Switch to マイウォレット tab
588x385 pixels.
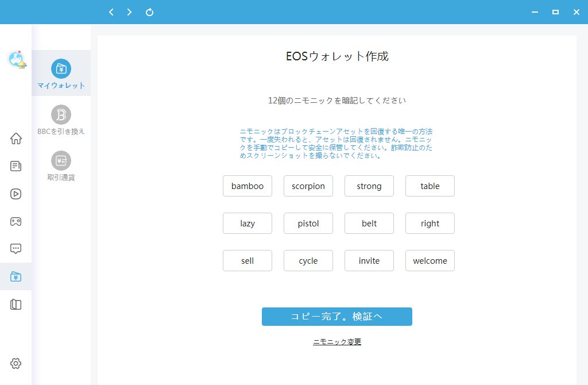tap(61, 74)
